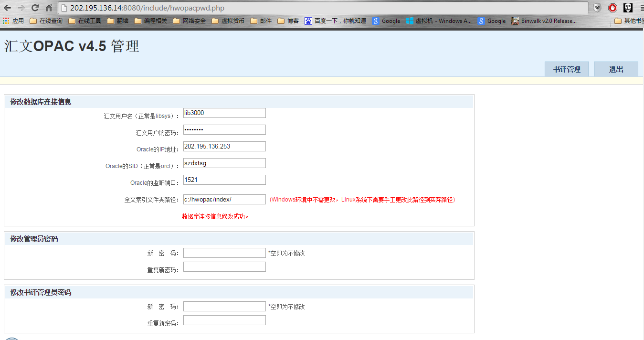Click the Oracle listening port field 1521
The width and height of the screenshot is (644, 340).
[224, 180]
